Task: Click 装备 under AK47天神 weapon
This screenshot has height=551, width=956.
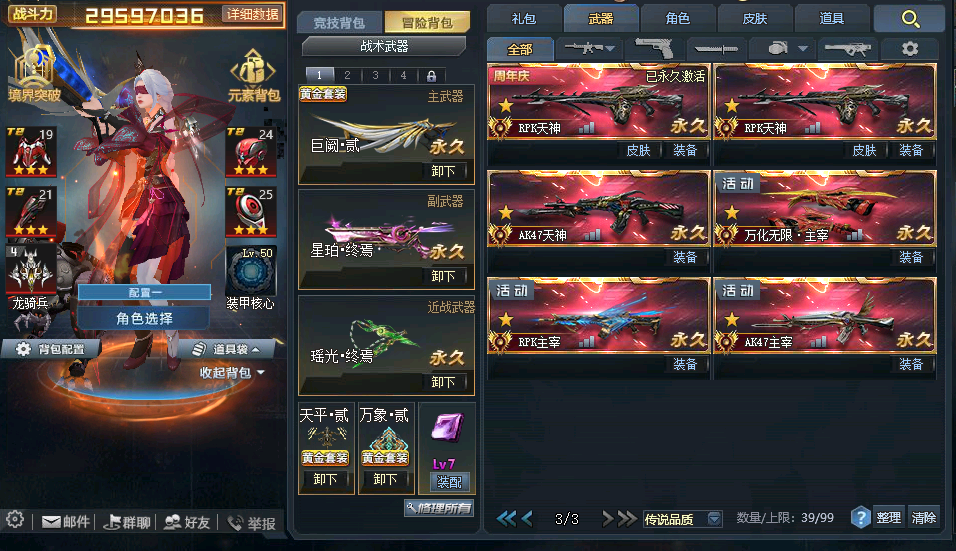Action: click(x=685, y=257)
